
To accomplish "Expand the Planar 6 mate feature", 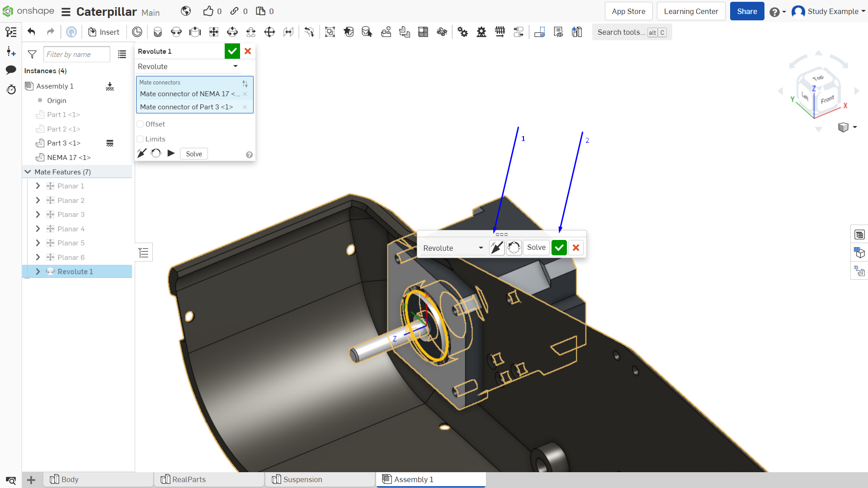I will [38, 258].
